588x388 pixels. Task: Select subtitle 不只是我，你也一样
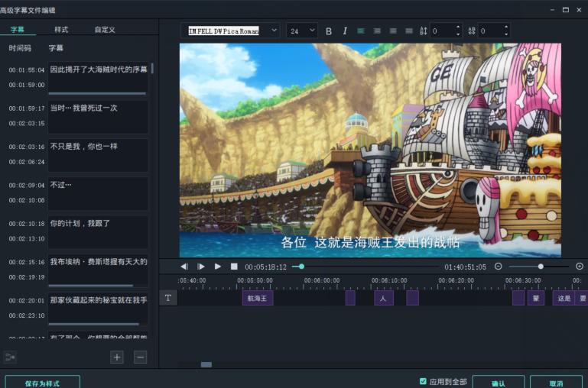98,155
